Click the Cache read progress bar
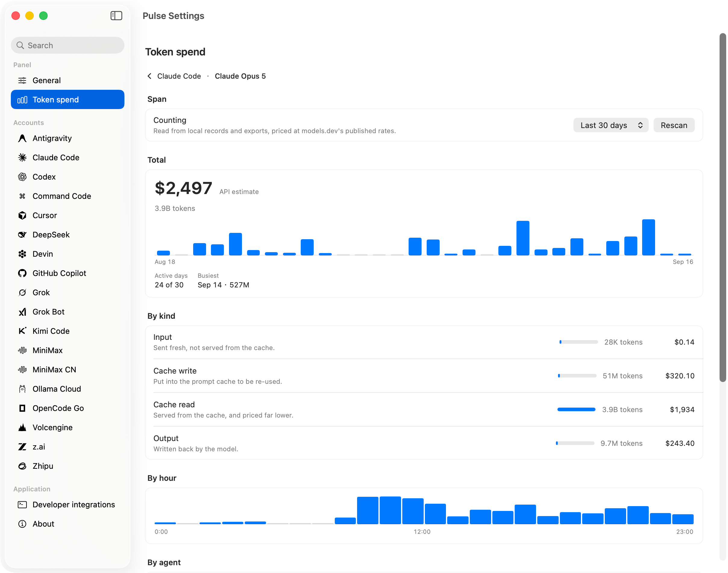The height and width of the screenshot is (573, 728). click(576, 410)
